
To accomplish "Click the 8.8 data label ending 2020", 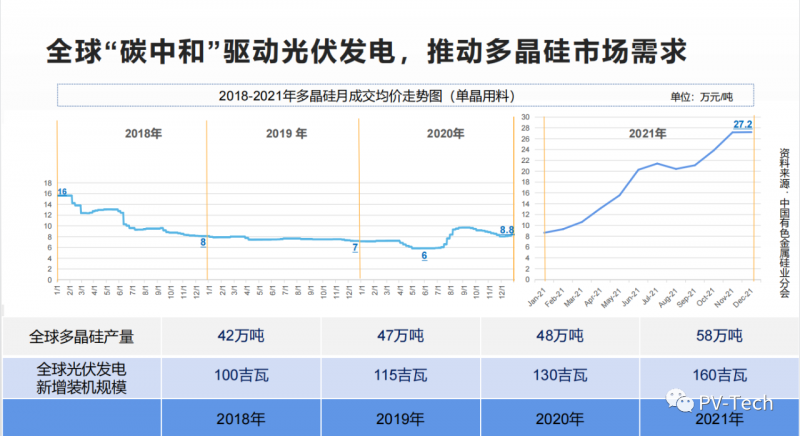I will (x=506, y=229).
